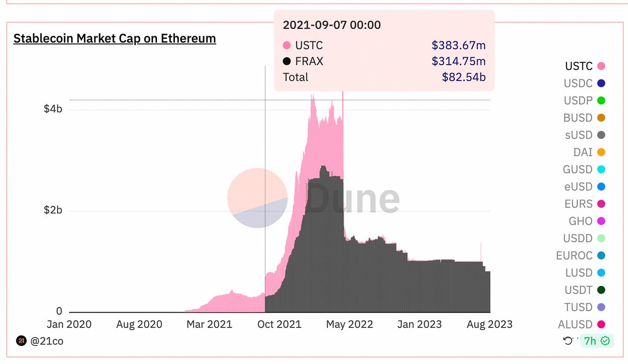Click the 21co avatar icon
This screenshot has width=628, height=364.
pos(21,341)
